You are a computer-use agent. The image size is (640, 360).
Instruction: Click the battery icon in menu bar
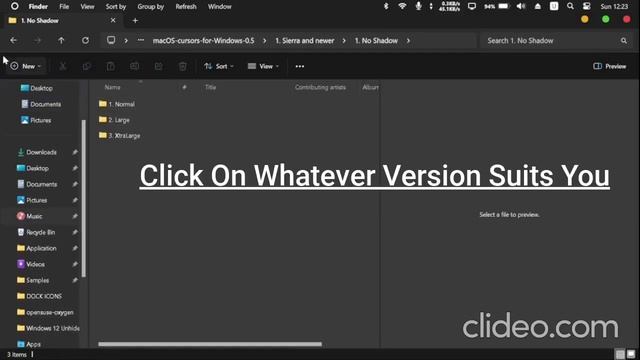click(x=504, y=6)
